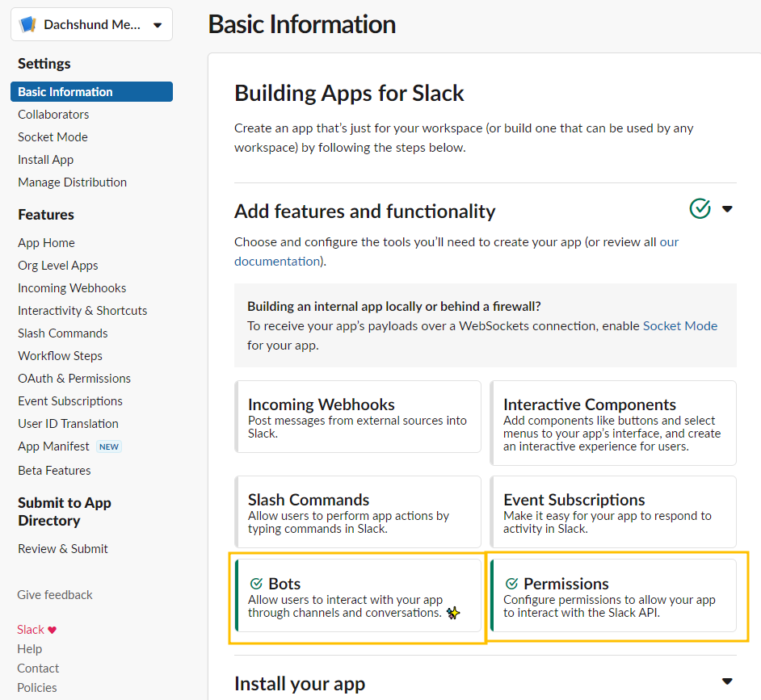Go to Review & Submit
The image size is (761, 700).
click(x=62, y=549)
